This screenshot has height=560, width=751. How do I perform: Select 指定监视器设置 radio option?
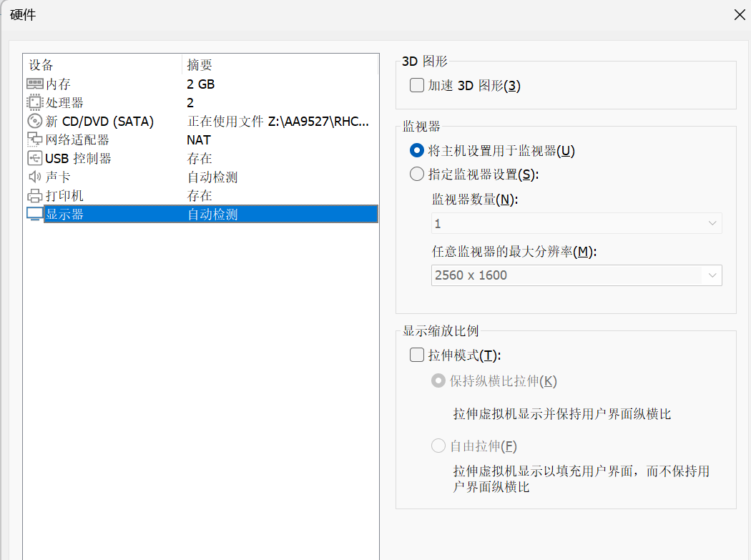point(417,174)
